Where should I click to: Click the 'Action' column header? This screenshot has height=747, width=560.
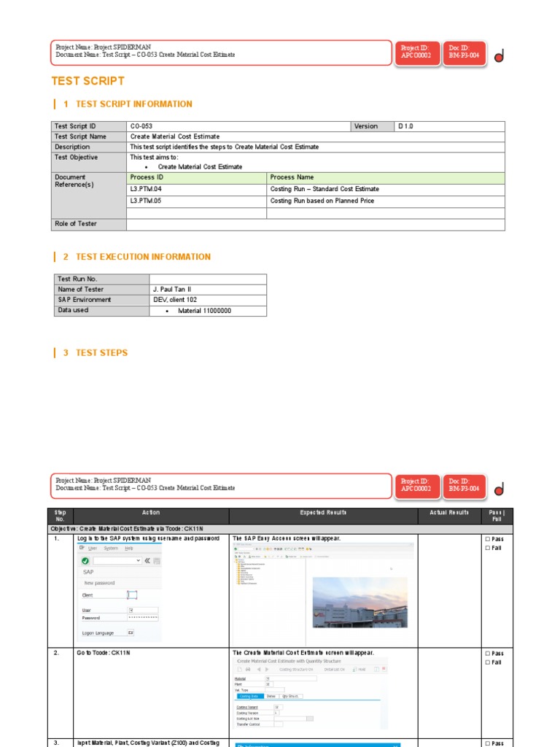pyautogui.click(x=151, y=513)
